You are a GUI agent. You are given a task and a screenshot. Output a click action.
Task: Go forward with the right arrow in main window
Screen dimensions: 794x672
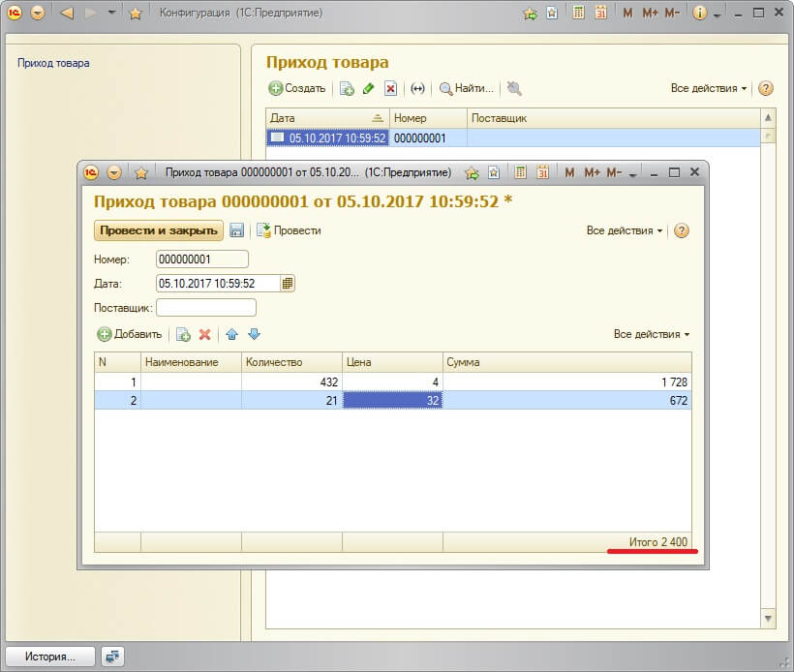pyautogui.click(x=91, y=13)
